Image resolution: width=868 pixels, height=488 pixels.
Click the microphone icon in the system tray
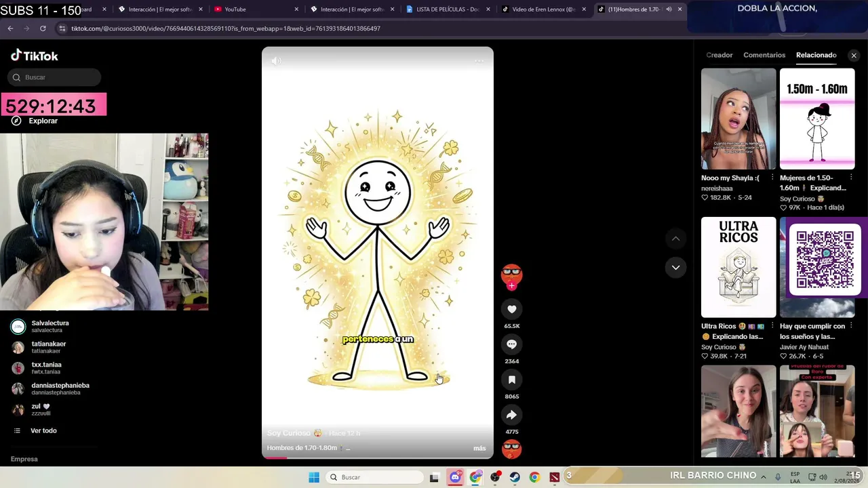point(778,477)
